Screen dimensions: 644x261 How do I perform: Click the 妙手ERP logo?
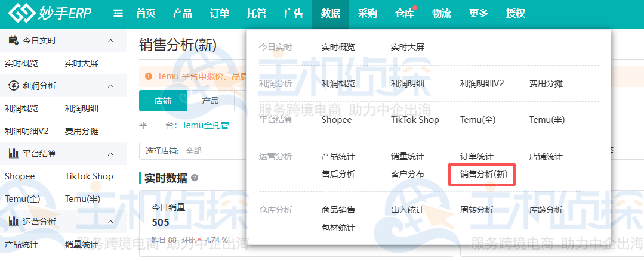[x=50, y=14]
